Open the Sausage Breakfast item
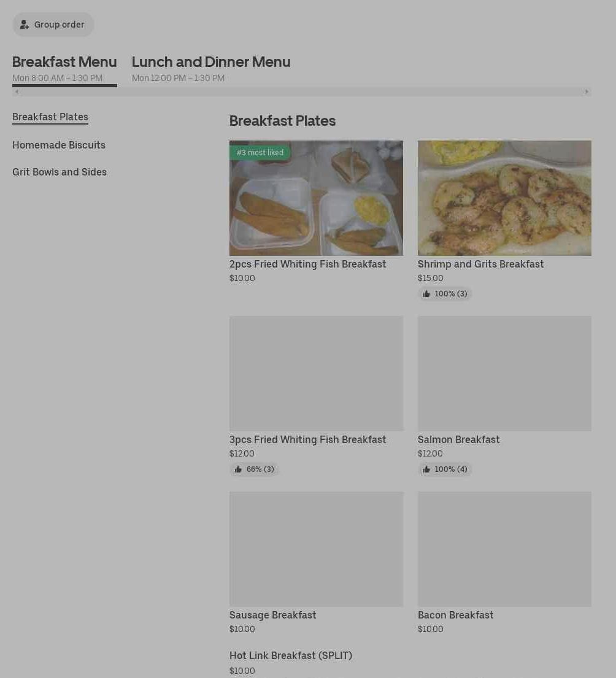Viewport: 616px width, 678px height. pos(272,615)
